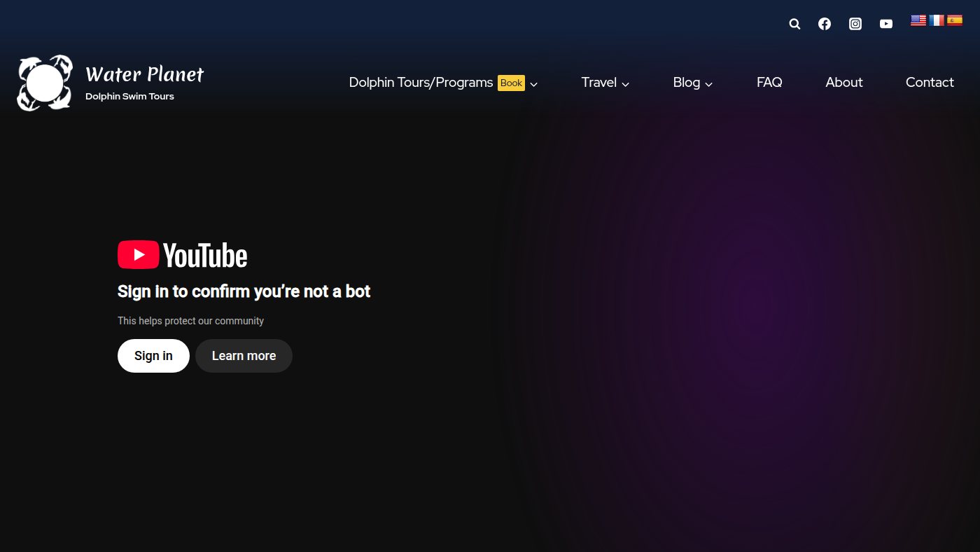Expand the Blog submenu chevron

pyautogui.click(x=708, y=83)
